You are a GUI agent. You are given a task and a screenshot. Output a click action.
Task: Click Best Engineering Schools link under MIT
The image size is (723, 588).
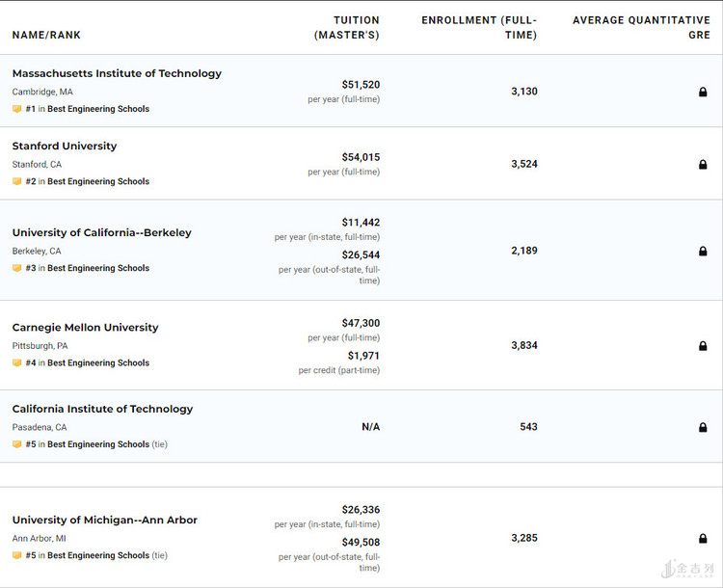tap(98, 109)
